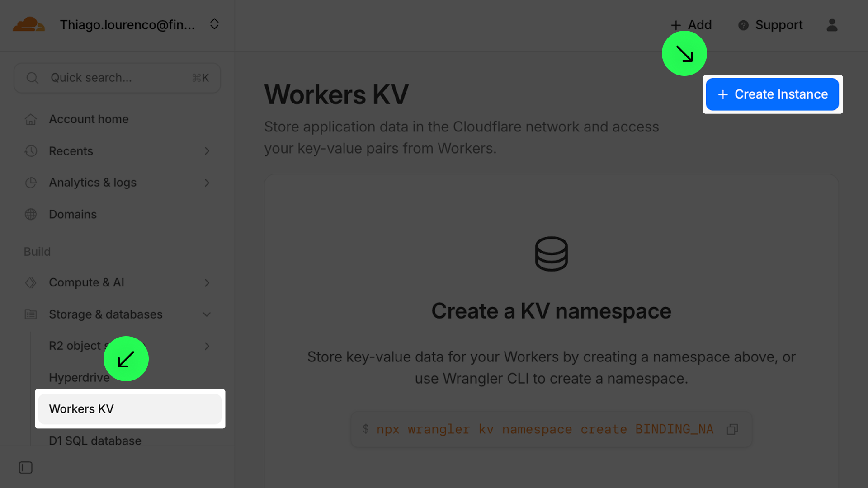This screenshot has width=868, height=488.
Task: Click the Create Instance button
Action: 772,94
